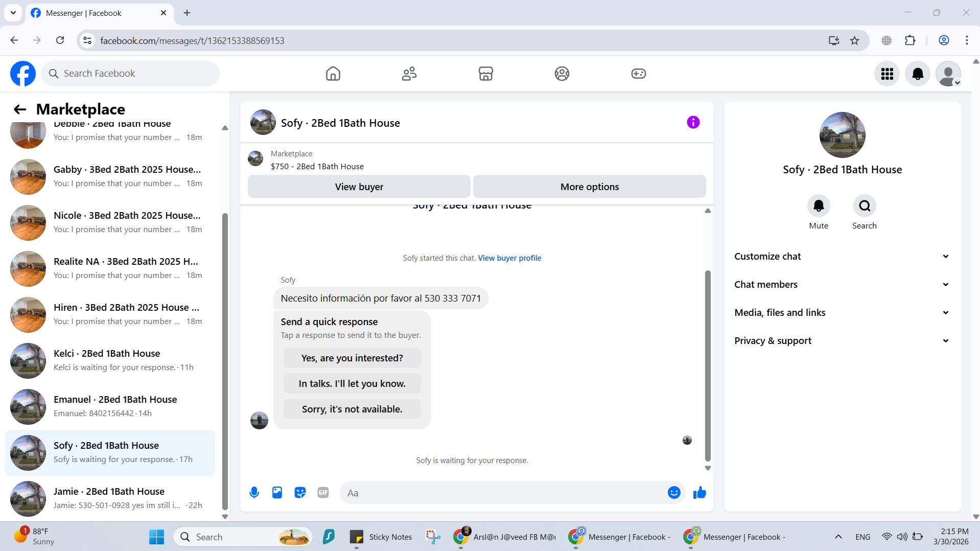Open weather widget showing 88°F Sunny
Viewport: 980px width, 551px height.
(x=34, y=537)
